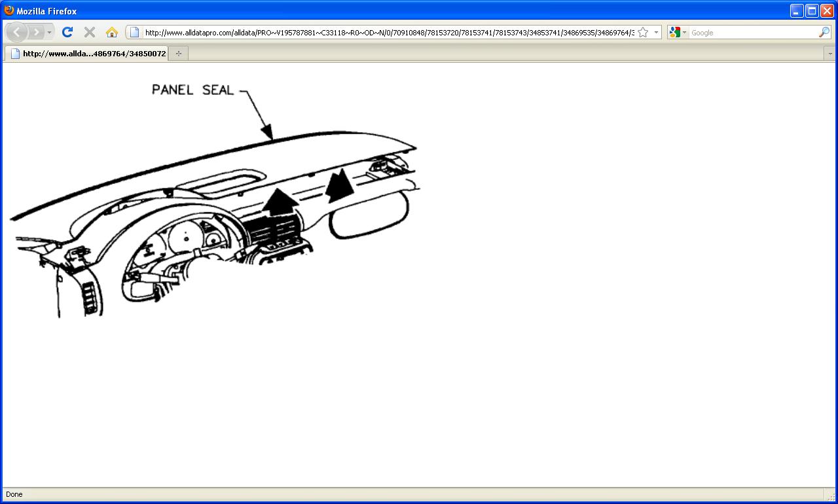Go back to the previous page
The image size is (838, 504).
tap(16, 32)
